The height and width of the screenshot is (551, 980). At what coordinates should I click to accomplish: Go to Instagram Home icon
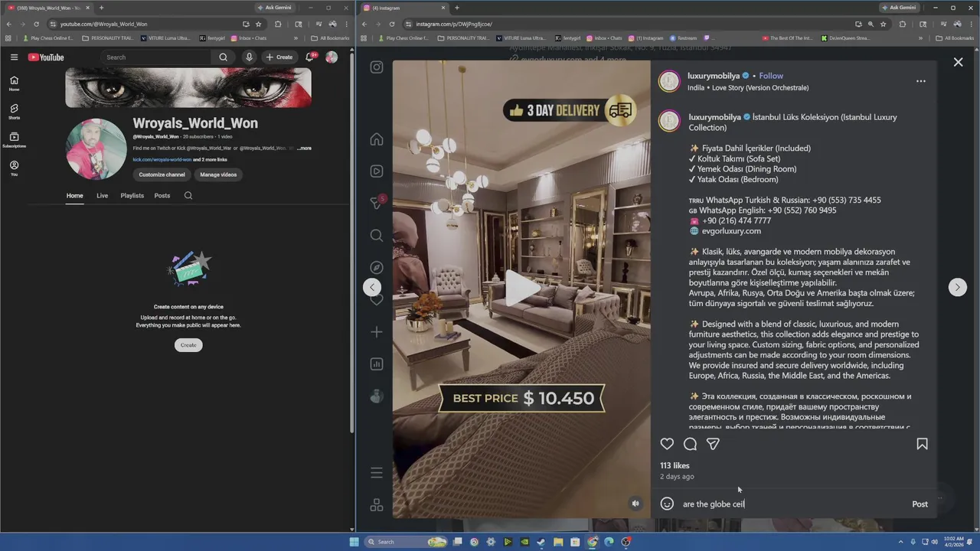(x=377, y=139)
